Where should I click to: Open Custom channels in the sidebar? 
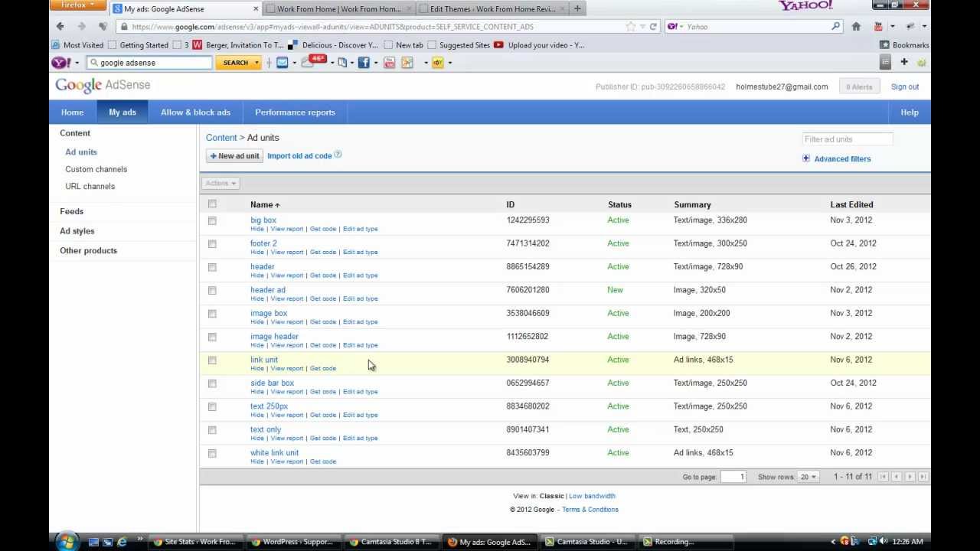pos(96,169)
